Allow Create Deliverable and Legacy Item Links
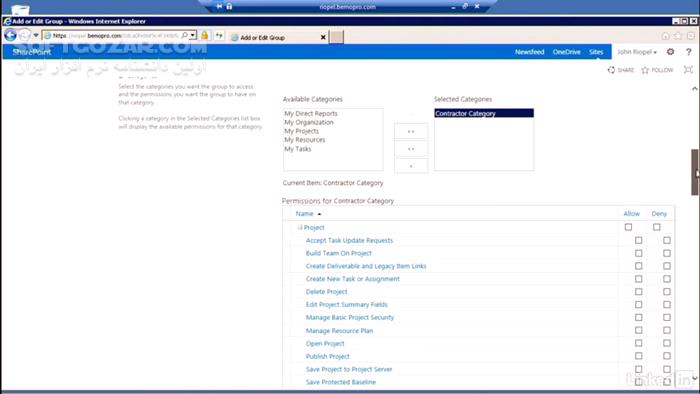This screenshot has width=700, height=394. [x=638, y=266]
